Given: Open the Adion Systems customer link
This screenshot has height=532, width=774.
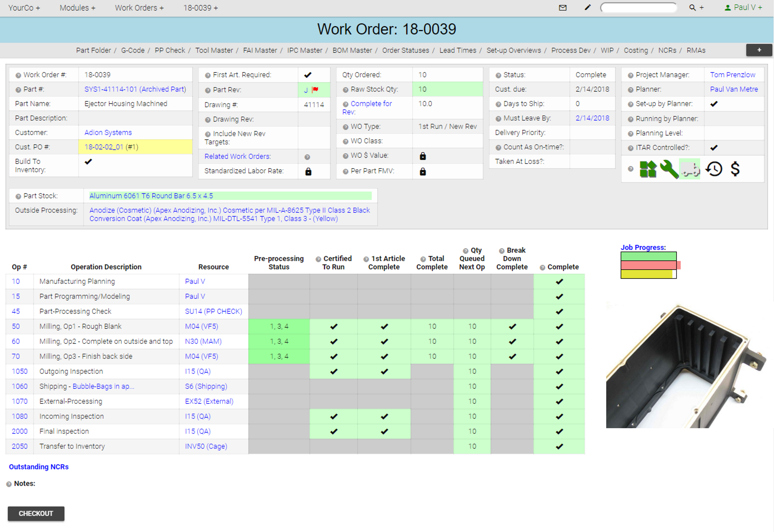Looking at the screenshot, I should coord(108,133).
